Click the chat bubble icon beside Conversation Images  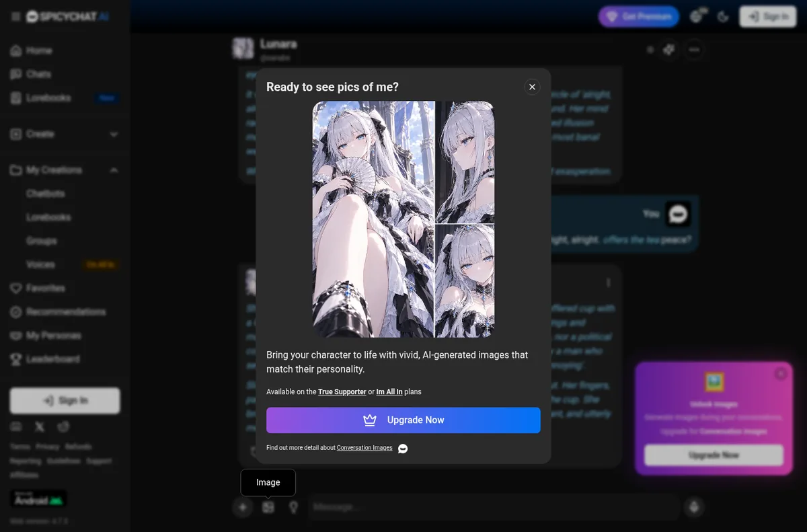(403, 449)
